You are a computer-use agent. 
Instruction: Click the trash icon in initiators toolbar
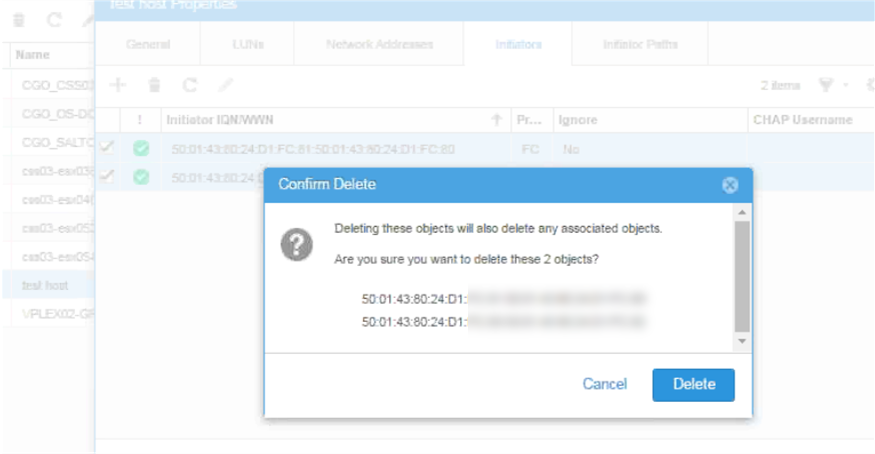(x=155, y=85)
